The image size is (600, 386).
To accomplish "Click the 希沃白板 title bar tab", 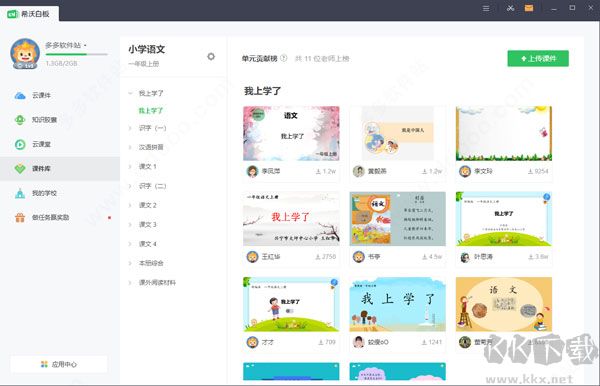I will point(29,14).
